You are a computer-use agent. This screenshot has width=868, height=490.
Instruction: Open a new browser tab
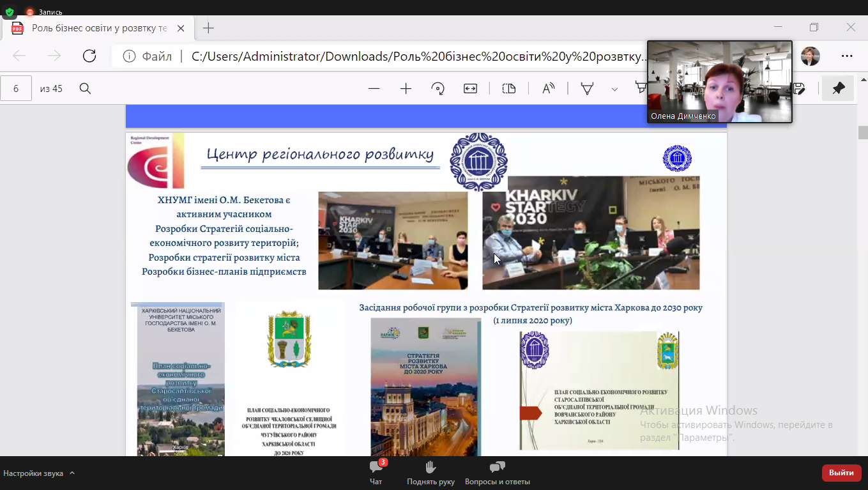[x=208, y=28]
